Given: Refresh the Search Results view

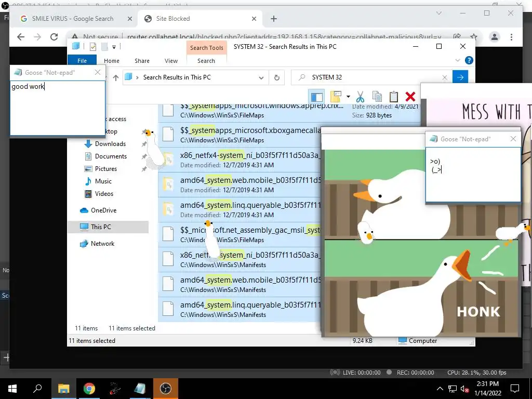Looking at the screenshot, I should (277, 78).
